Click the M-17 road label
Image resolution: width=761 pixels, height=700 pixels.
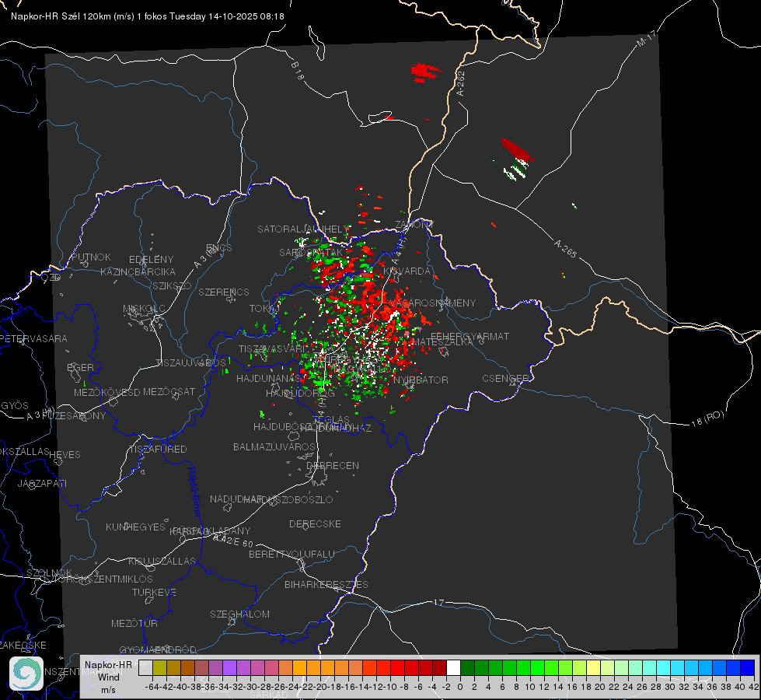(x=646, y=39)
